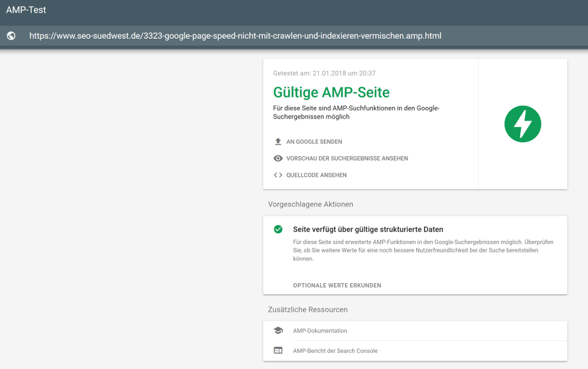Select the Gültige AMP-Seite result heading
This screenshot has width=588, height=369.
(330, 92)
